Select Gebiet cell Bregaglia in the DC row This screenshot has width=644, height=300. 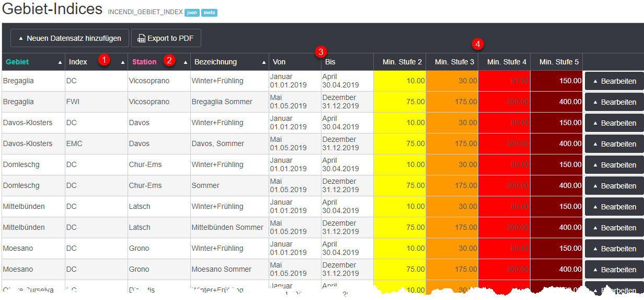(32, 81)
